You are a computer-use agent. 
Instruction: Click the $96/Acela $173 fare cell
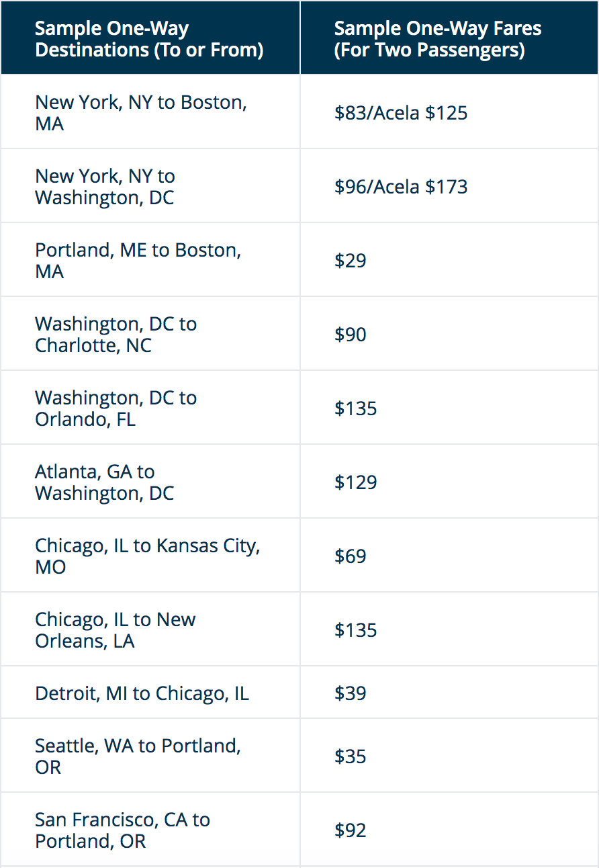401,187
